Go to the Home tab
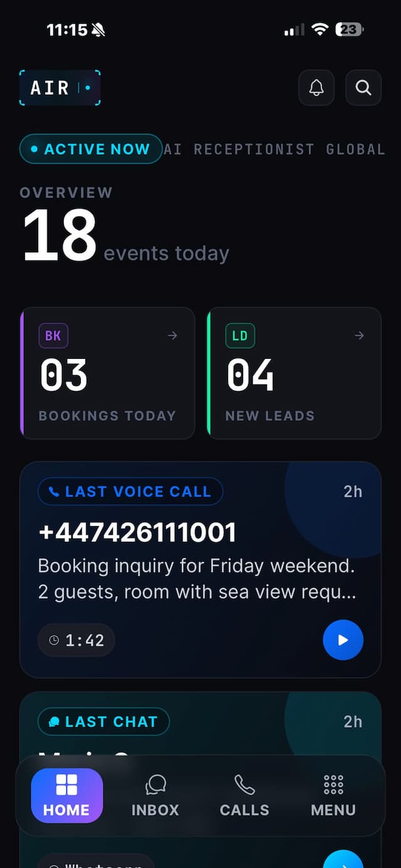 point(66,795)
